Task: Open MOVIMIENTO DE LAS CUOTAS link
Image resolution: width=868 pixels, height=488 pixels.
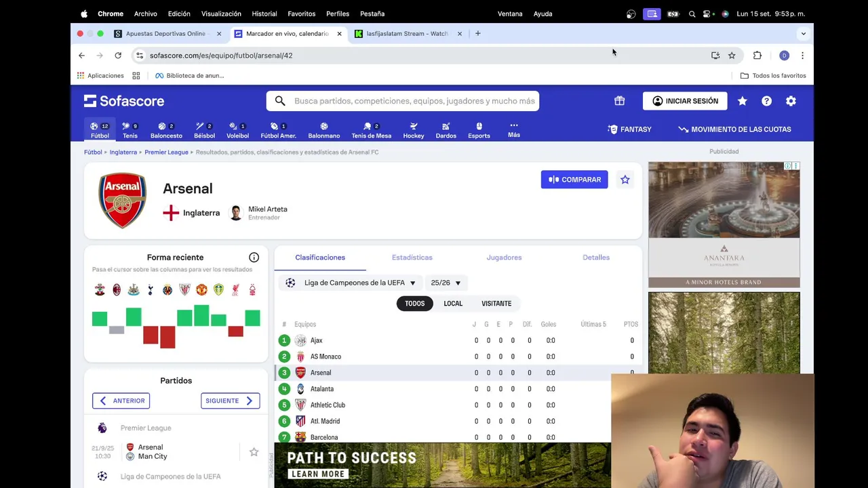Action: (x=734, y=129)
